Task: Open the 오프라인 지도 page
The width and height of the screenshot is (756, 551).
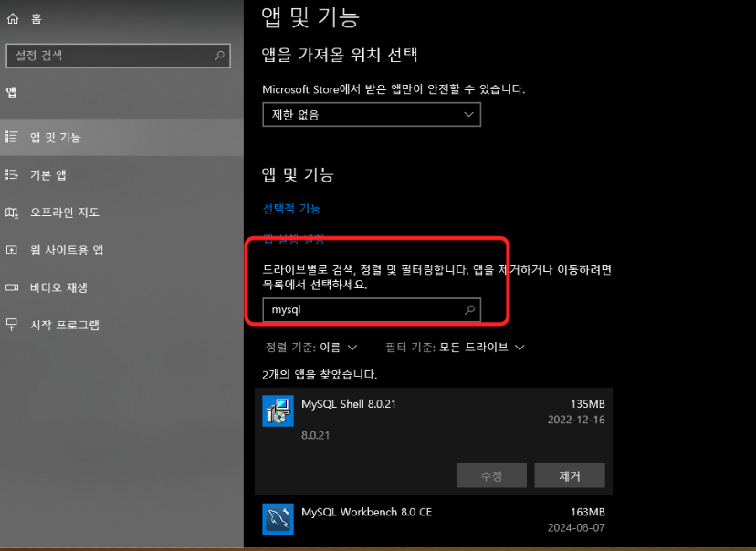Action: point(121,212)
